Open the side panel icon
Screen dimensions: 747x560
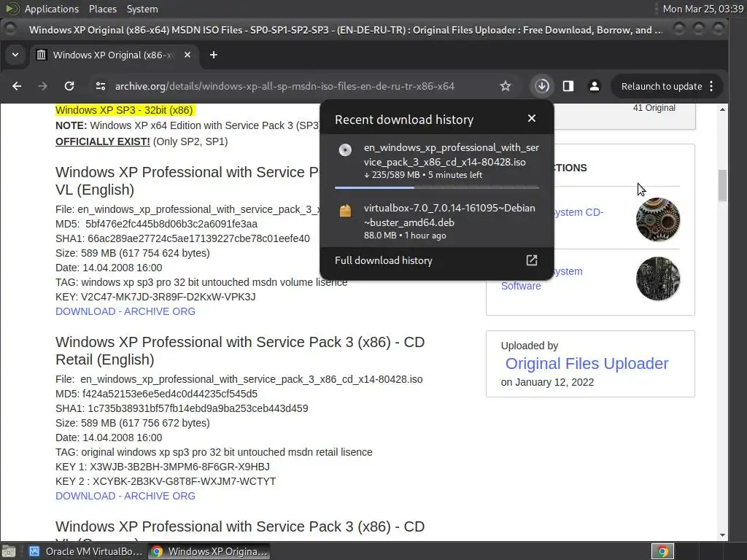click(568, 86)
